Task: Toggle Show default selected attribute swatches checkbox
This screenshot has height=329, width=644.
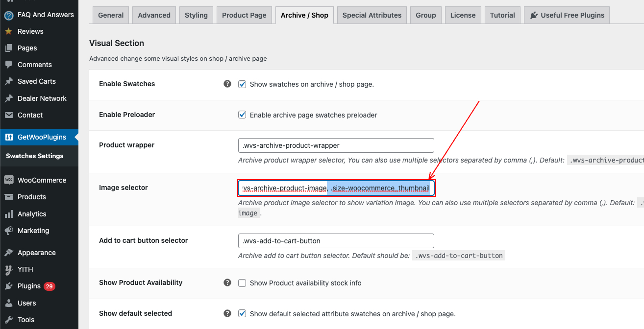Action: pyautogui.click(x=242, y=314)
